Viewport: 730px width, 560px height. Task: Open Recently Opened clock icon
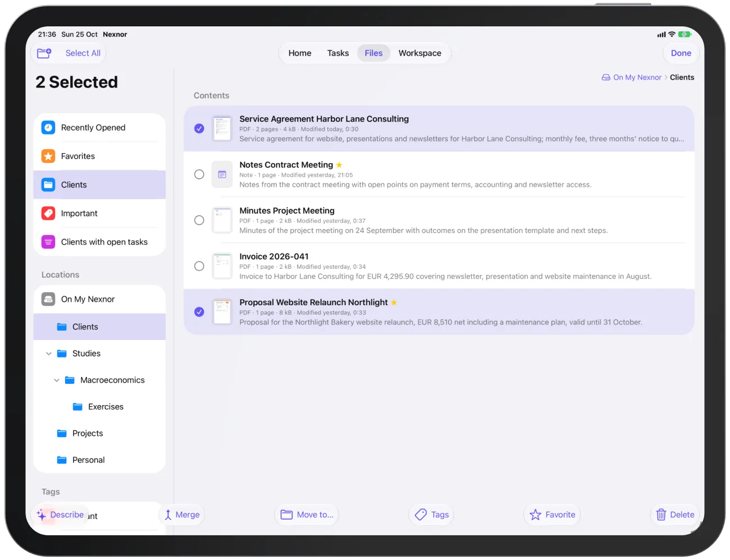point(48,127)
